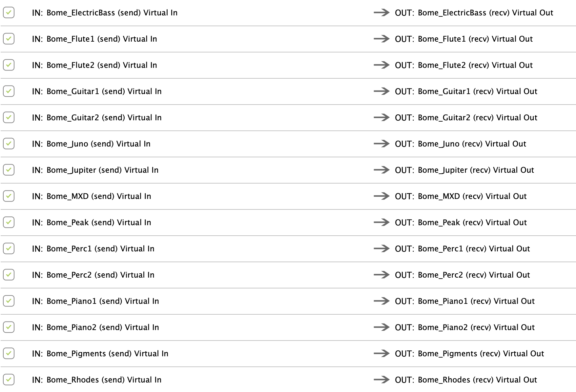This screenshot has height=392, width=576.
Task: Click the arrow icon for Bome_ElectricBass route
Action: pyautogui.click(x=381, y=12)
